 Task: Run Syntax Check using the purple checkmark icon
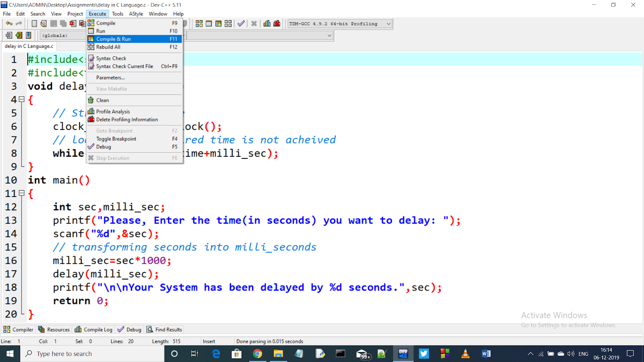(x=241, y=23)
